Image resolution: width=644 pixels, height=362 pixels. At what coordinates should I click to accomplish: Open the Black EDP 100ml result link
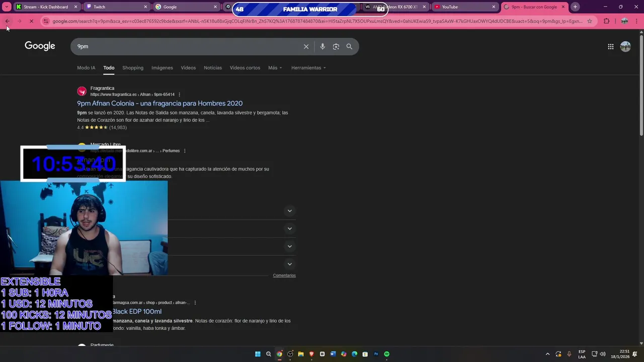[x=136, y=311]
